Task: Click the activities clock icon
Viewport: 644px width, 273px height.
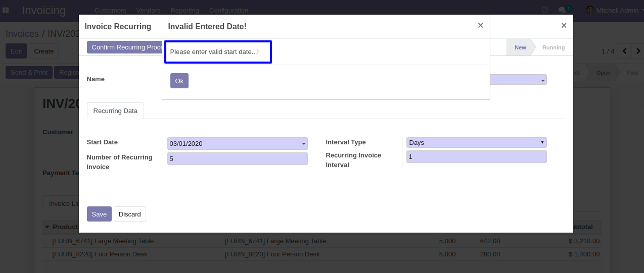Action: click(x=545, y=10)
